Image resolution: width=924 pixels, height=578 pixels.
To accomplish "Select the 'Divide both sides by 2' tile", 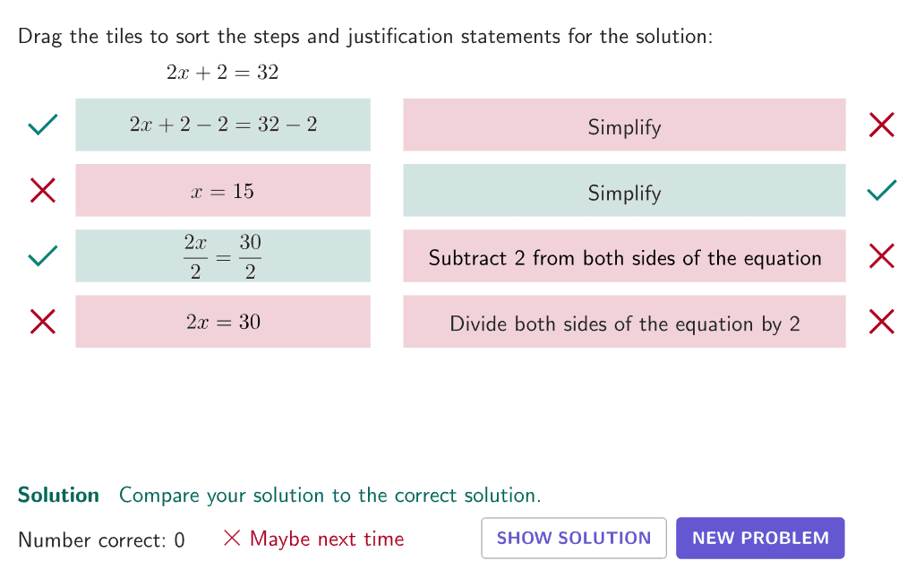I will coord(624,322).
